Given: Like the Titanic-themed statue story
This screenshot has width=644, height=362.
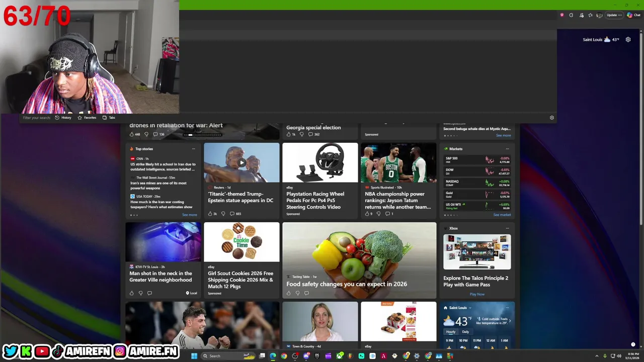Looking at the screenshot, I should tap(210, 214).
